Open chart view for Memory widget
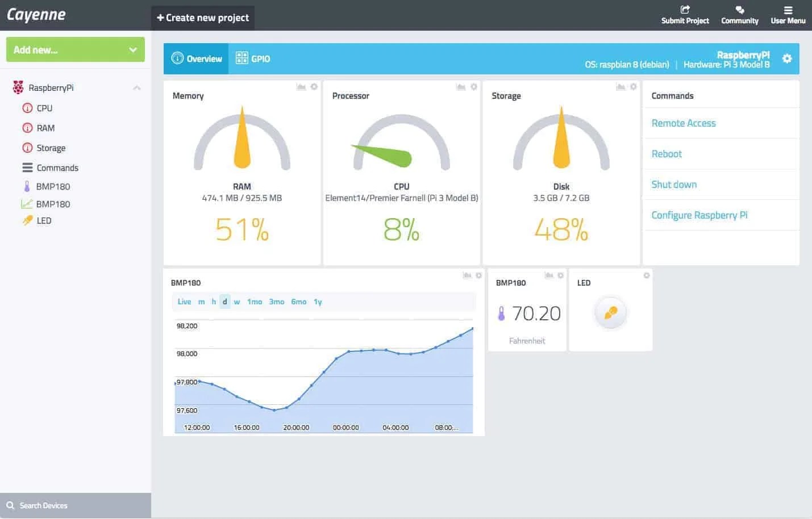Viewport: 812px width, 519px height. (301, 87)
